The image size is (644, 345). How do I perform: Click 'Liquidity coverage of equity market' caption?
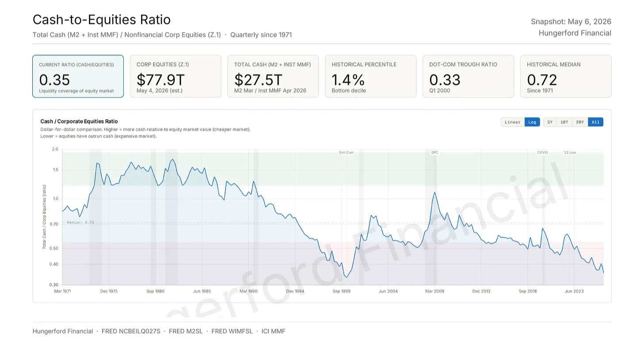point(77,91)
